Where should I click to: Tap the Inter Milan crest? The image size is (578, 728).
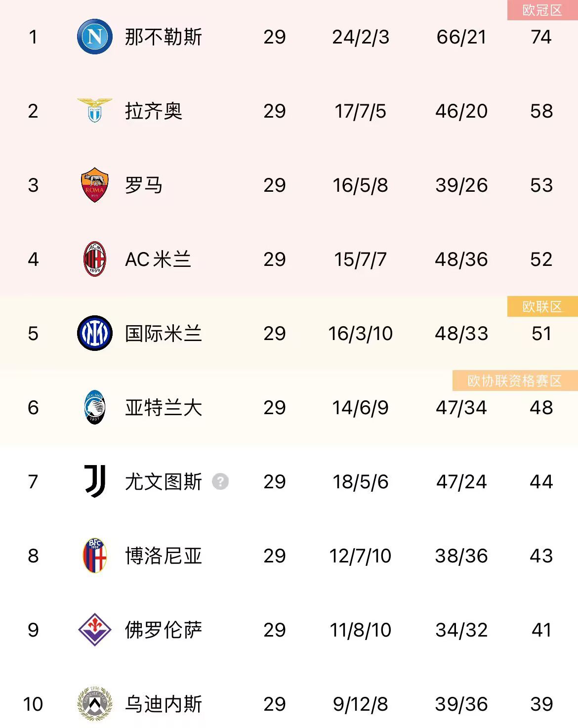[x=95, y=333]
